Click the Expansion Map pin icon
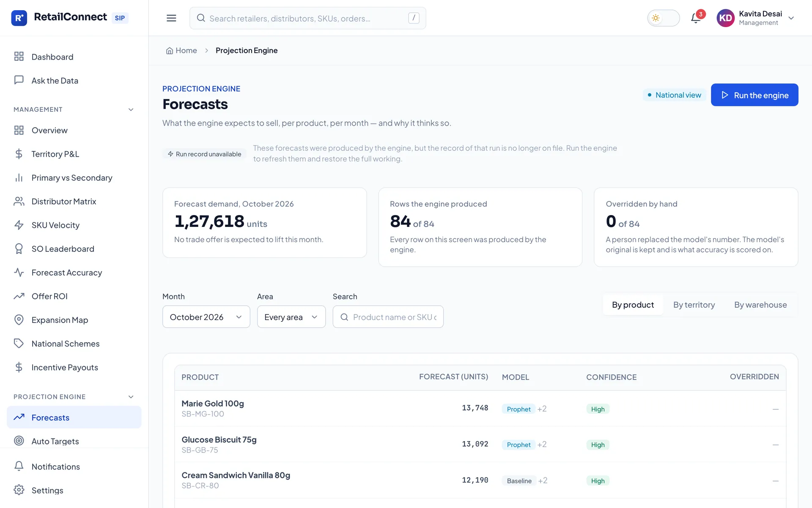Viewport: 812px width, 508px height. (x=19, y=320)
